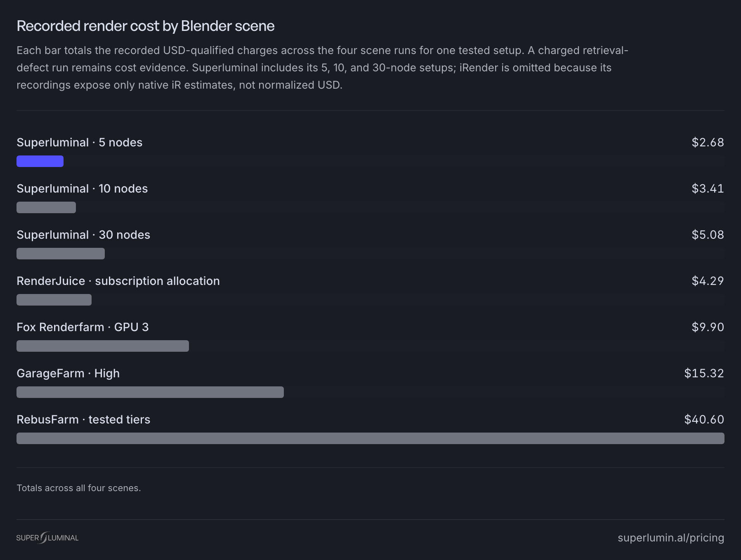Click the Superluminal logo icon
The height and width of the screenshot is (560, 741).
47,538
